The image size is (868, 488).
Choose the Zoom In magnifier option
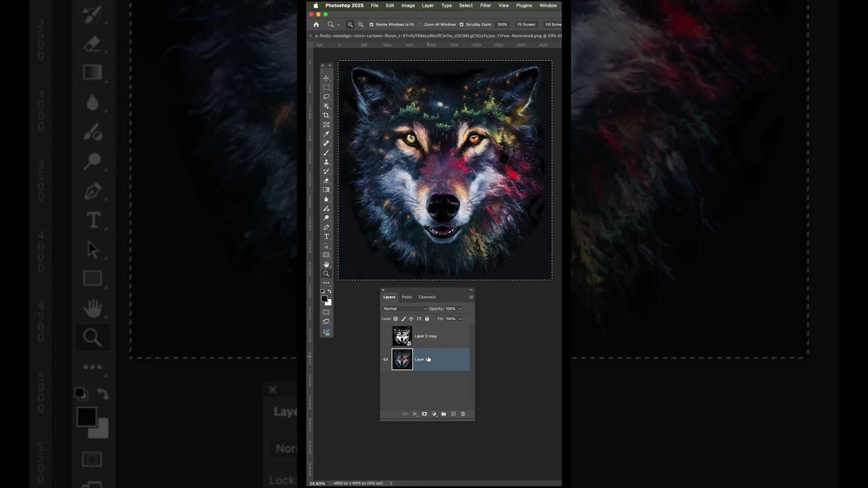350,24
